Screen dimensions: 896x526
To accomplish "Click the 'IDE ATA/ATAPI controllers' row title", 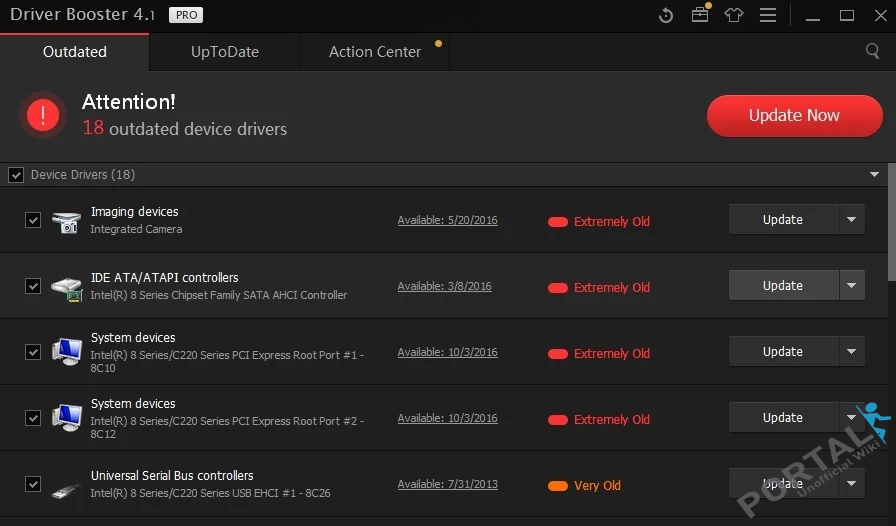I will [x=165, y=277].
